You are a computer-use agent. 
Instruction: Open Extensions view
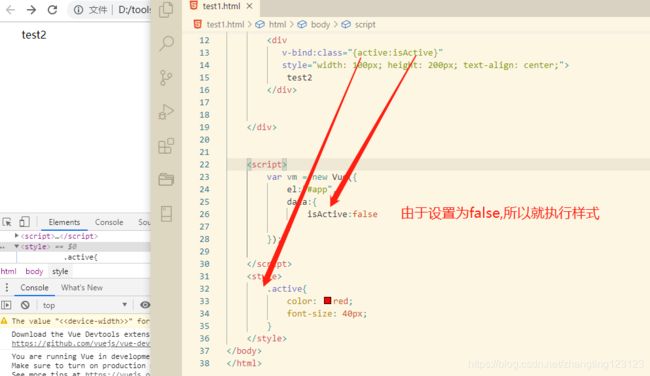(x=166, y=146)
